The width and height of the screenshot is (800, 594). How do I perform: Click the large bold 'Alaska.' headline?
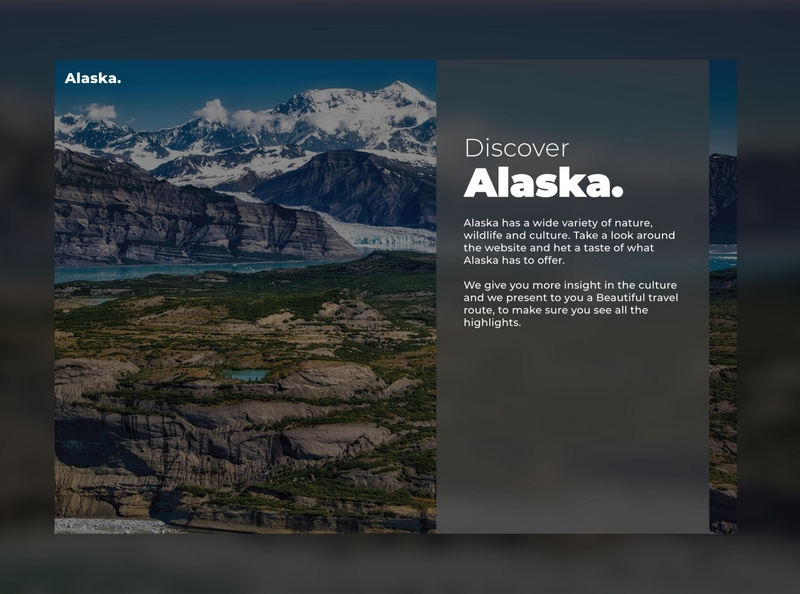point(543,183)
